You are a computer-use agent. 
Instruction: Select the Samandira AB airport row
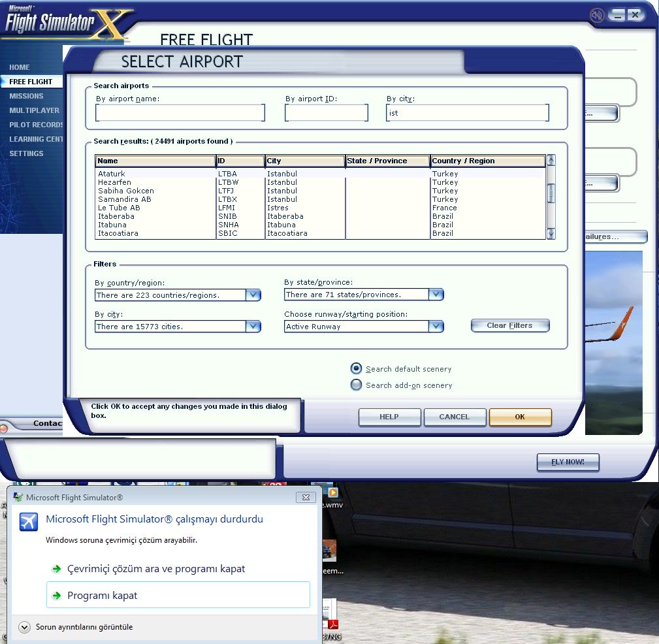tap(320, 199)
